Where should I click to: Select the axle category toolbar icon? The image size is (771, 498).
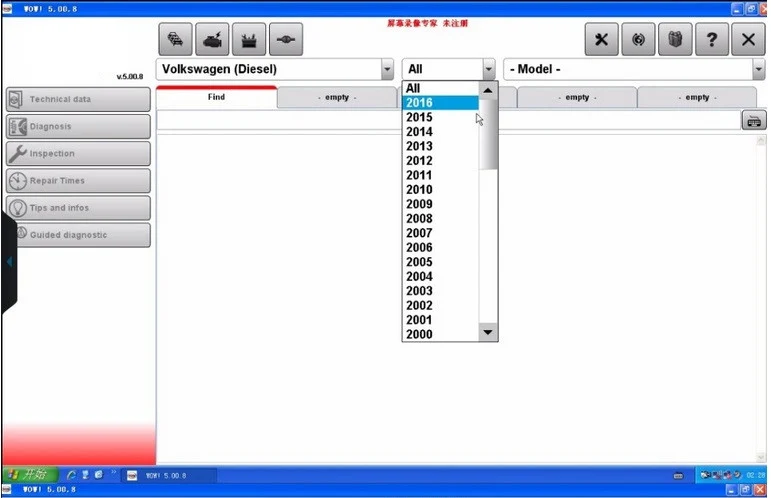click(x=286, y=39)
